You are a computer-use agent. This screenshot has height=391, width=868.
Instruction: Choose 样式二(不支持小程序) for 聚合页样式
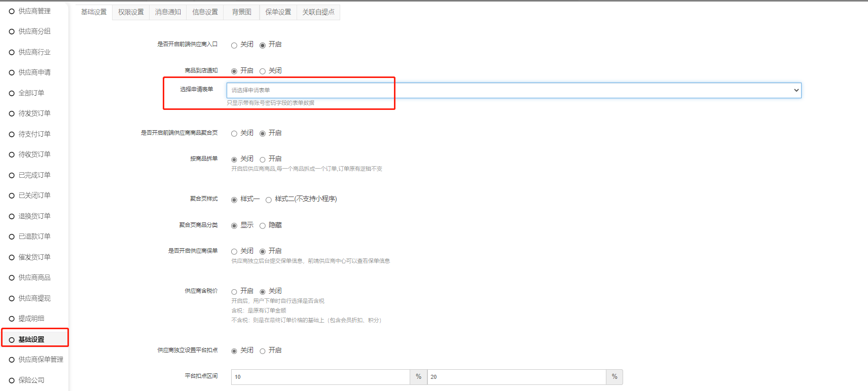(x=269, y=200)
